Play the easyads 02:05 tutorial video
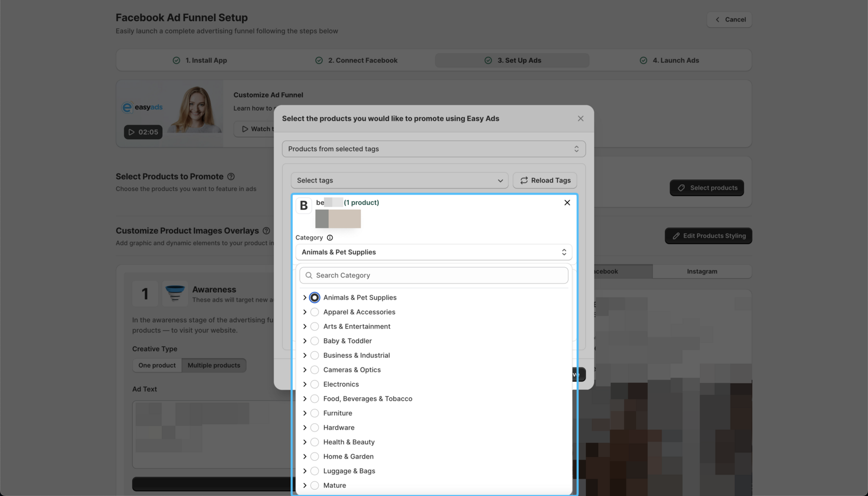Screen dimensions: 868x496 tap(143, 132)
